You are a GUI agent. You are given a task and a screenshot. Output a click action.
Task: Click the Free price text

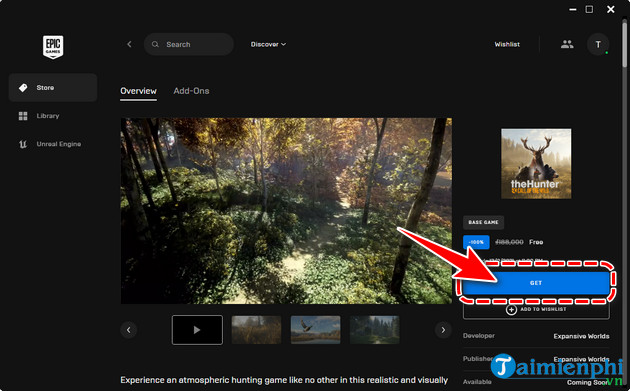tap(536, 242)
